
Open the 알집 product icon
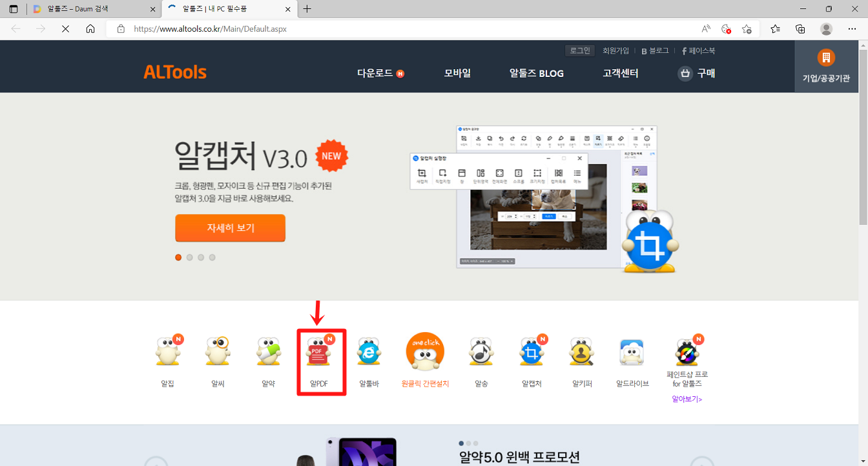pos(168,352)
